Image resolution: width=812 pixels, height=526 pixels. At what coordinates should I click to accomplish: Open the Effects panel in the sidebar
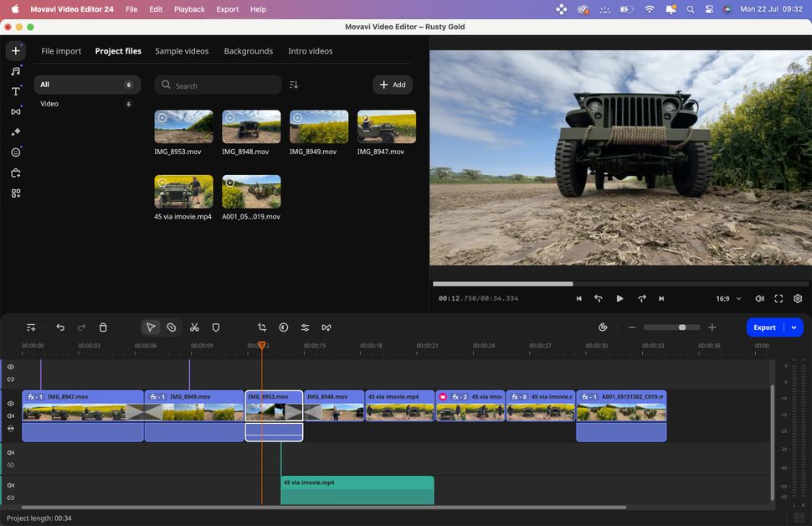pos(14,131)
